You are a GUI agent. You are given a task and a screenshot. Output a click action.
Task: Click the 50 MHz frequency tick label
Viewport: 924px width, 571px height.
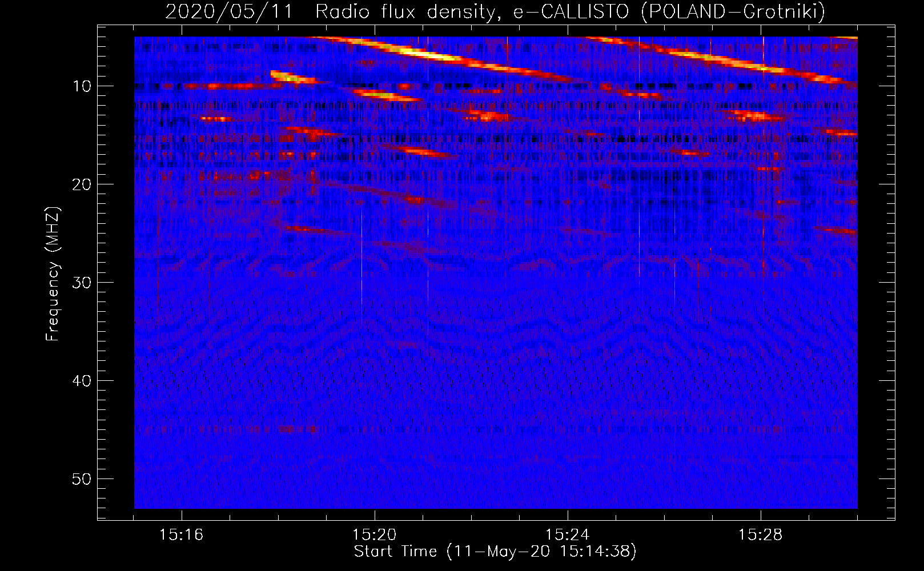point(82,479)
